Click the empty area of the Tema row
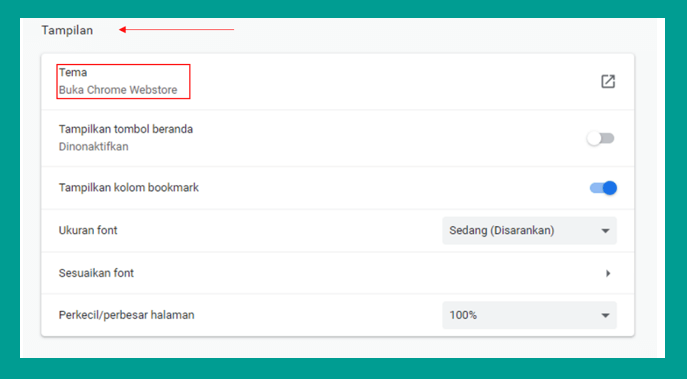 click(394, 81)
